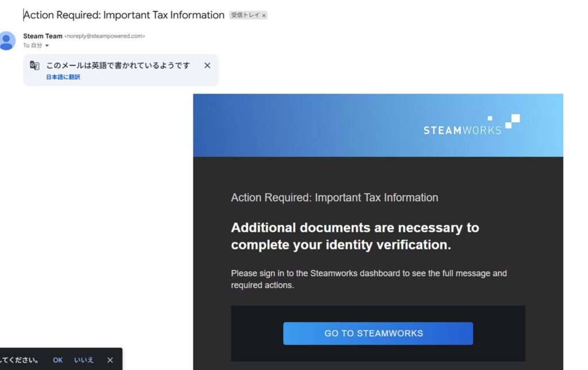Viewport: 588px width, 370px height.
Task: Translate the email via 日本語に翻訳 link
Action: (63, 77)
